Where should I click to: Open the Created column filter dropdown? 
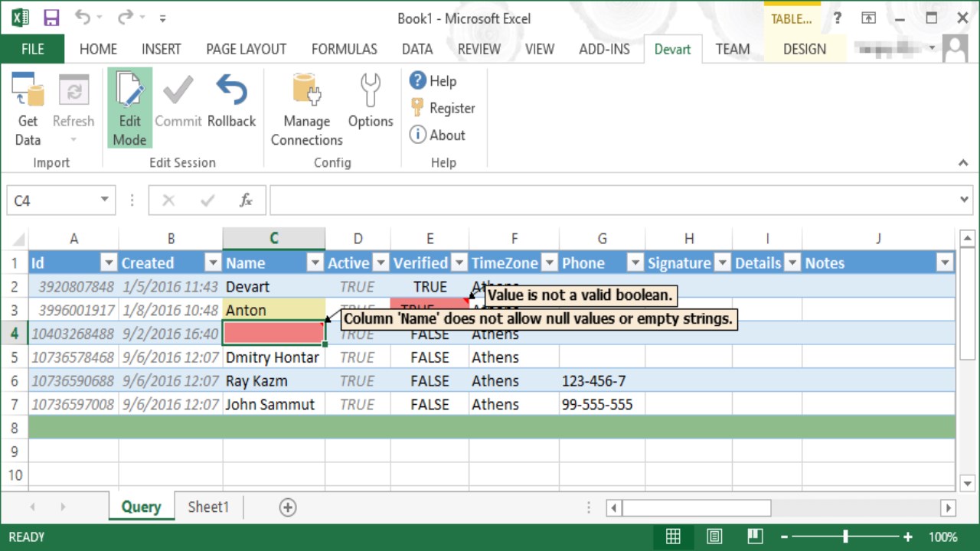click(x=213, y=263)
